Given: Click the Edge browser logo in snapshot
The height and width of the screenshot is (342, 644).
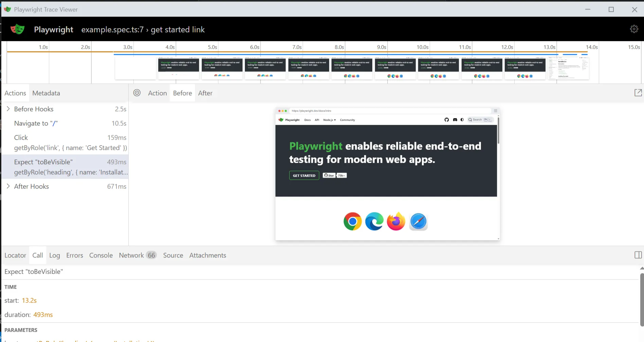Looking at the screenshot, I should (374, 222).
